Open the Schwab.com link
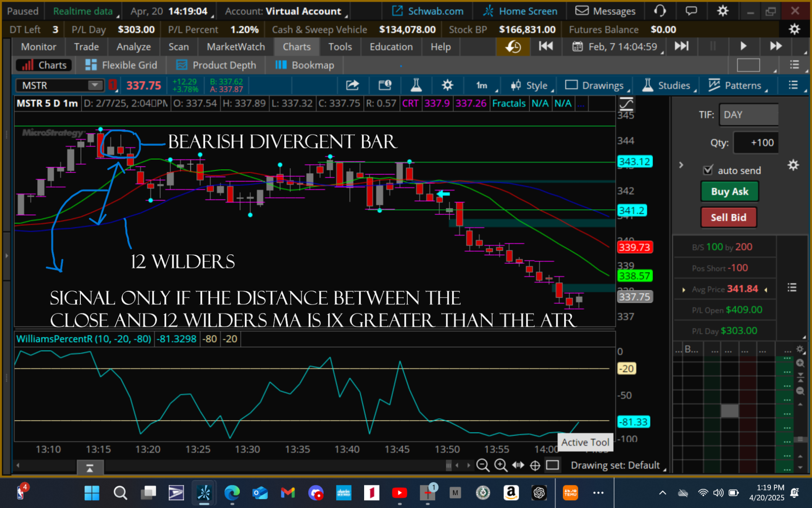812x508 pixels. pyautogui.click(x=427, y=11)
